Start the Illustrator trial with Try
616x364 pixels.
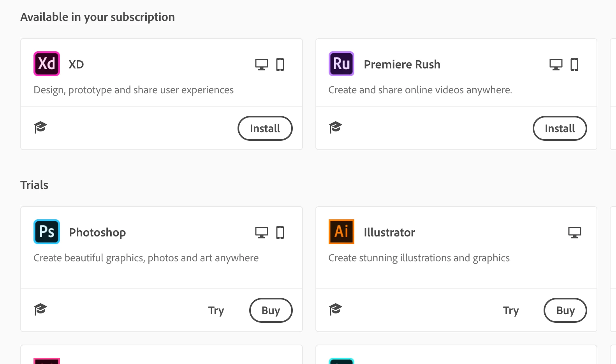[x=511, y=310]
